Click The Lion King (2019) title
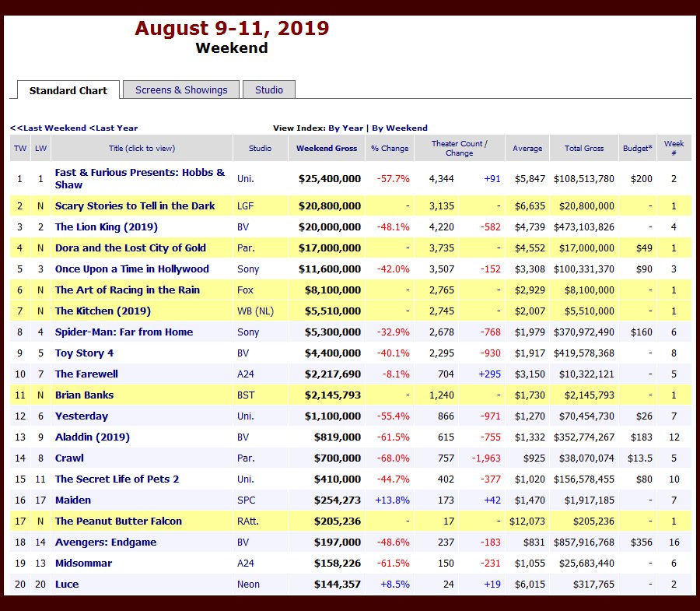Screen dimensions: 700x611 (x=106, y=227)
